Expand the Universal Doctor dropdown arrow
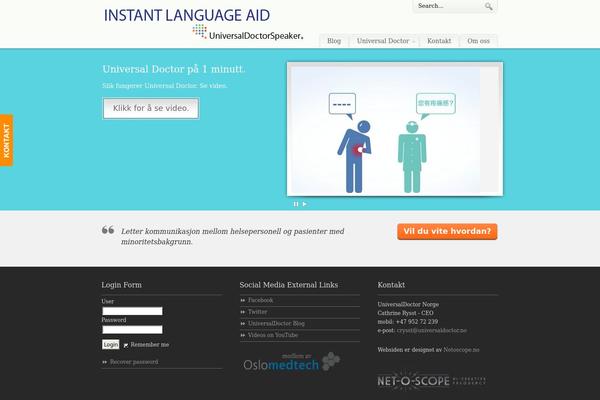The height and width of the screenshot is (400, 600). 414,41
